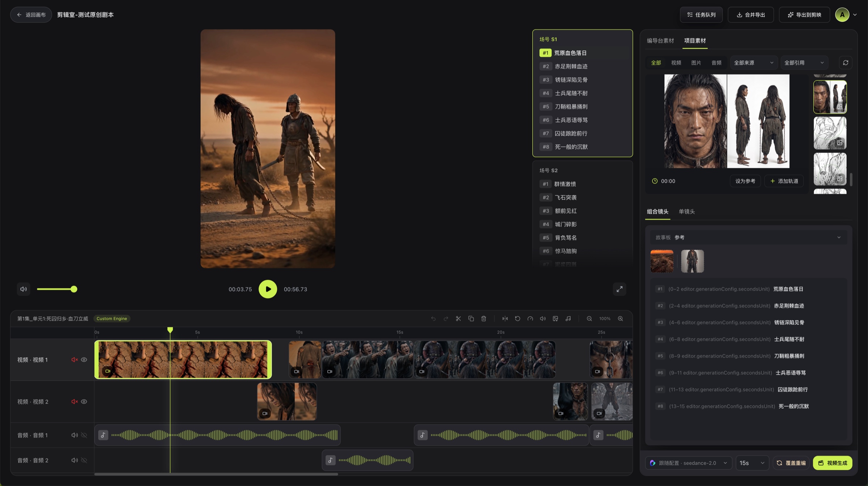Screen dimensions: 868x486
Task: Click the preview volume speaker icon
Action: pos(24,289)
